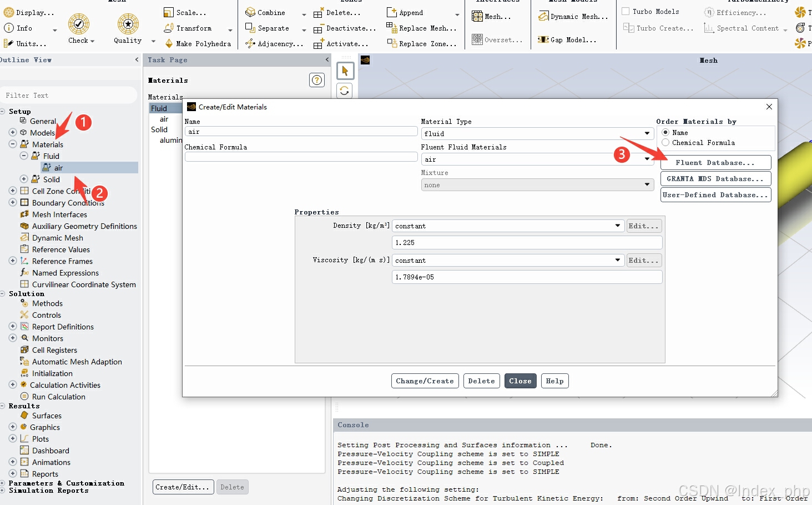Select Reference Values in outline

click(x=60, y=249)
